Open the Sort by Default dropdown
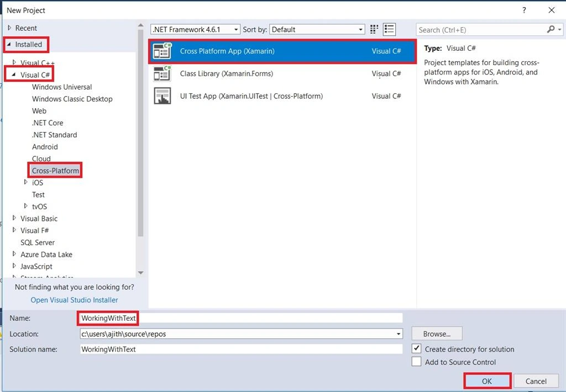 coord(317,29)
